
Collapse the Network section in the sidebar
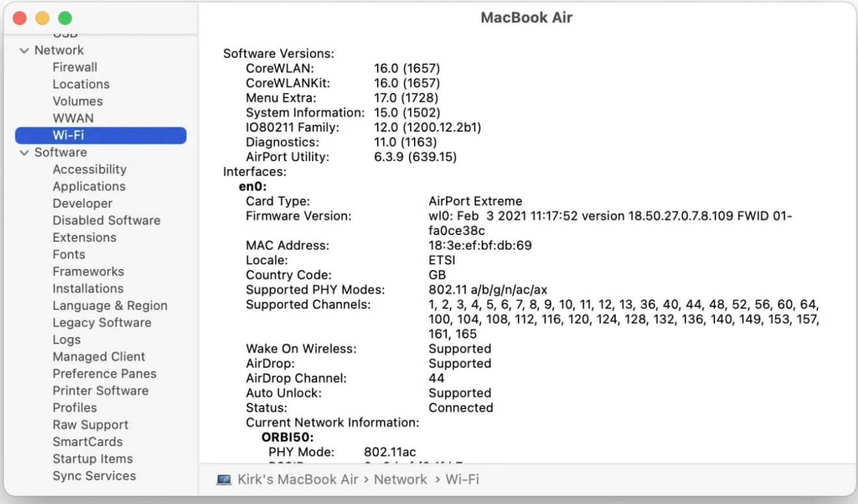24,51
